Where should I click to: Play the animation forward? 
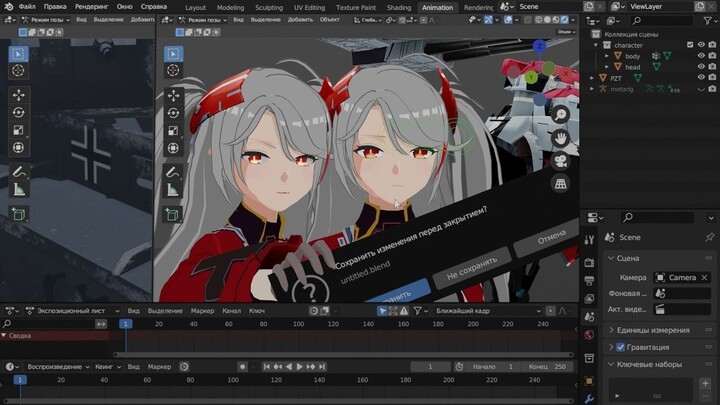click(x=299, y=366)
